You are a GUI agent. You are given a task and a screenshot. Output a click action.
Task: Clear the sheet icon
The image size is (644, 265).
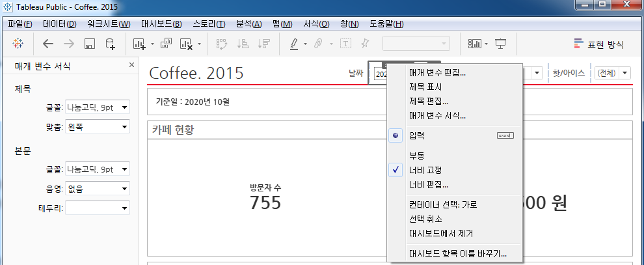point(187,44)
